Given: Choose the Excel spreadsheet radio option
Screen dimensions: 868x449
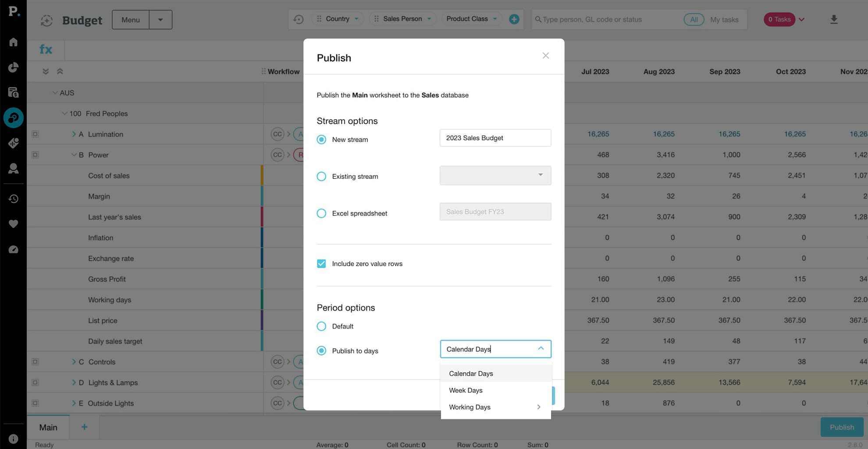Looking at the screenshot, I should (x=321, y=213).
